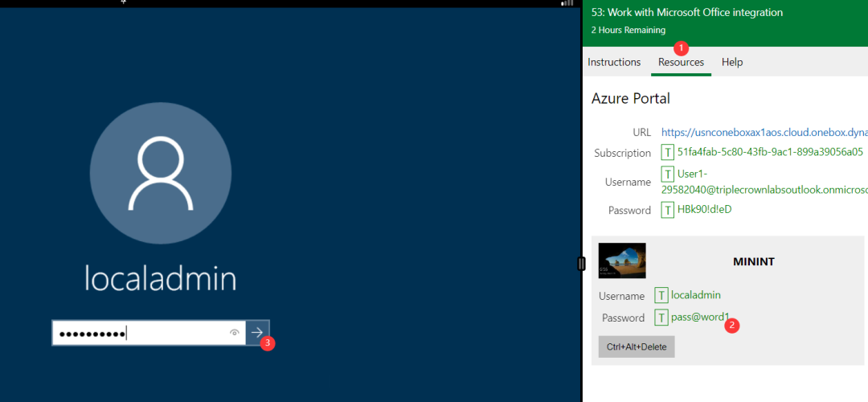The image size is (868, 402).
Task: Click the type-text icon beside HBk90!d!eD password
Action: click(x=668, y=210)
